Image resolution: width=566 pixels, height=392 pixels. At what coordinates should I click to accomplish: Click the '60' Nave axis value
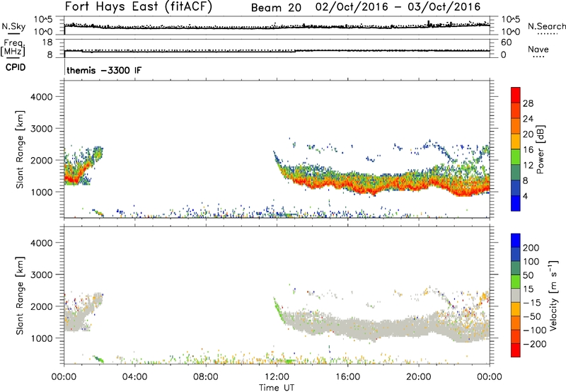[x=507, y=42]
